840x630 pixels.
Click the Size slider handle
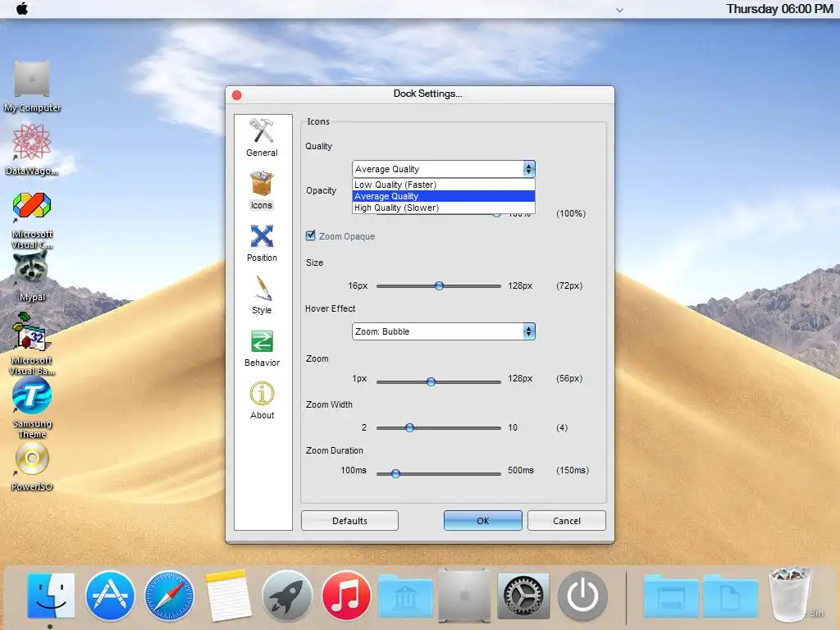(x=439, y=286)
